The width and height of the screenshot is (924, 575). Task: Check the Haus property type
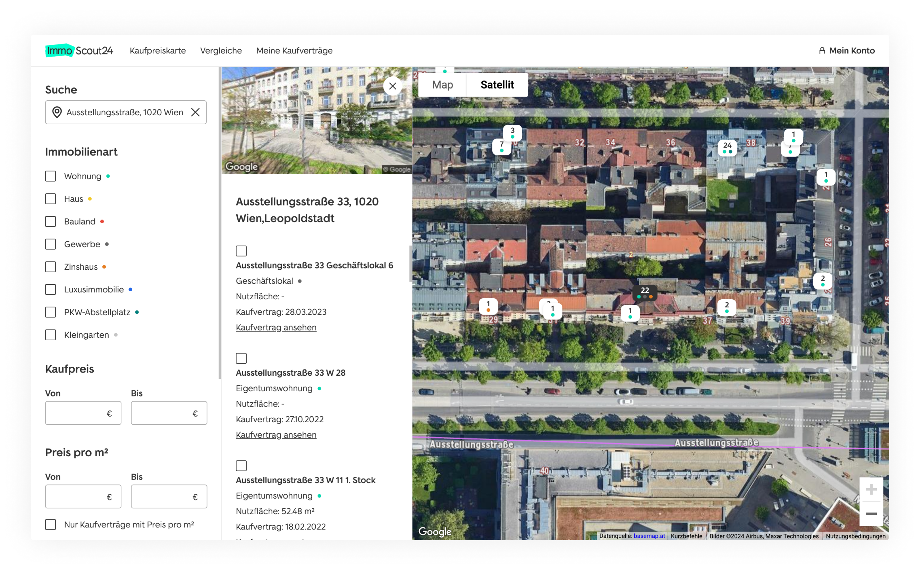51,199
